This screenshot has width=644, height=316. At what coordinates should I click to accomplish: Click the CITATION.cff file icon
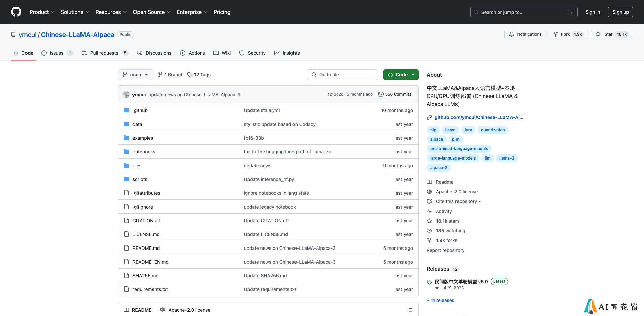pyautogui.click(x=126, y=220)
